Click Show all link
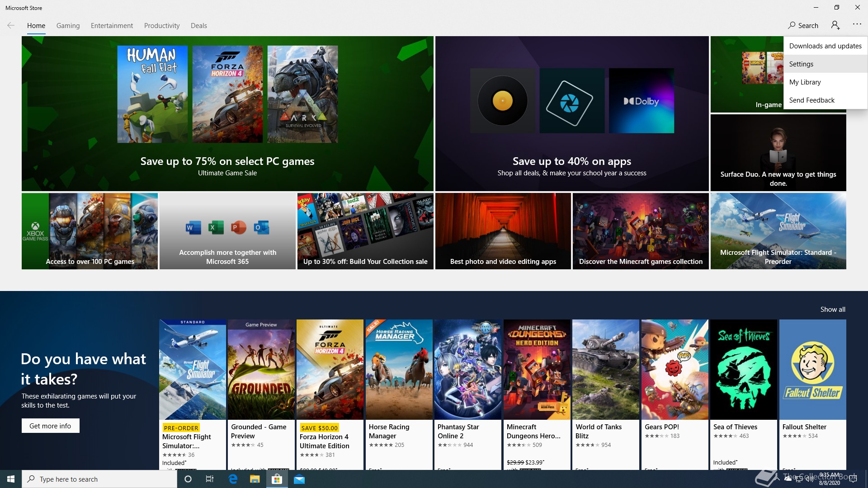868x488 pixels. 833,310
